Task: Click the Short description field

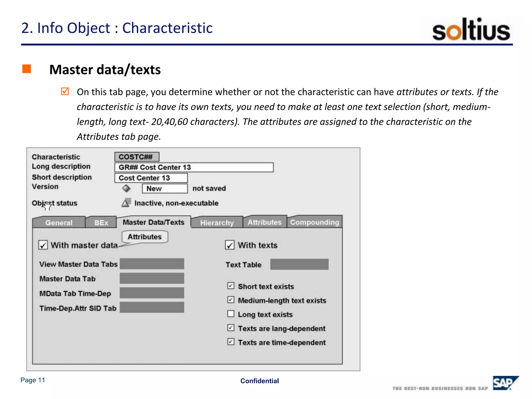Action: click(x=151, y=178)
